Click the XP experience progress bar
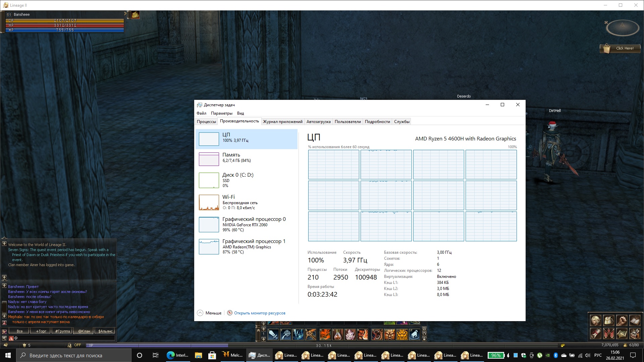Image resolution: width=644 pixels, height=362 pixels. 322,345
